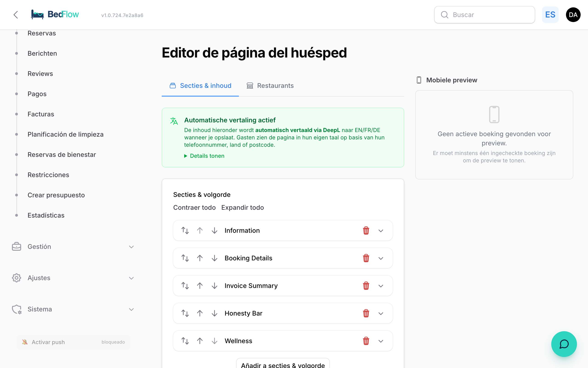Expand the Honesty Bar section chevron
The width and height of the screenshot is (588, 368).
click(381, 313)
